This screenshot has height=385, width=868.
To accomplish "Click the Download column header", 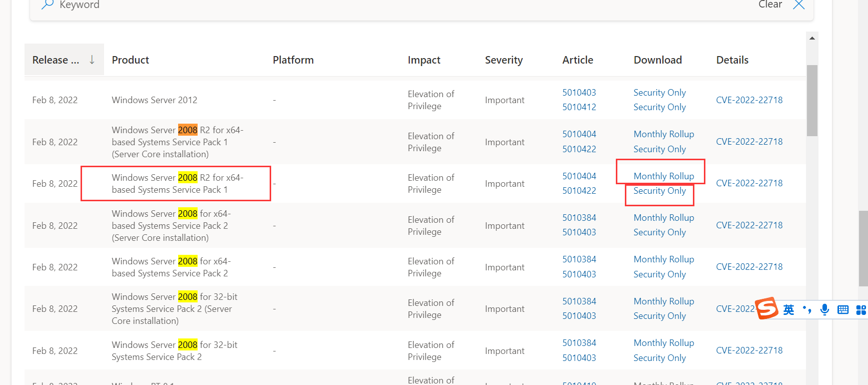I will pos(657,60).
